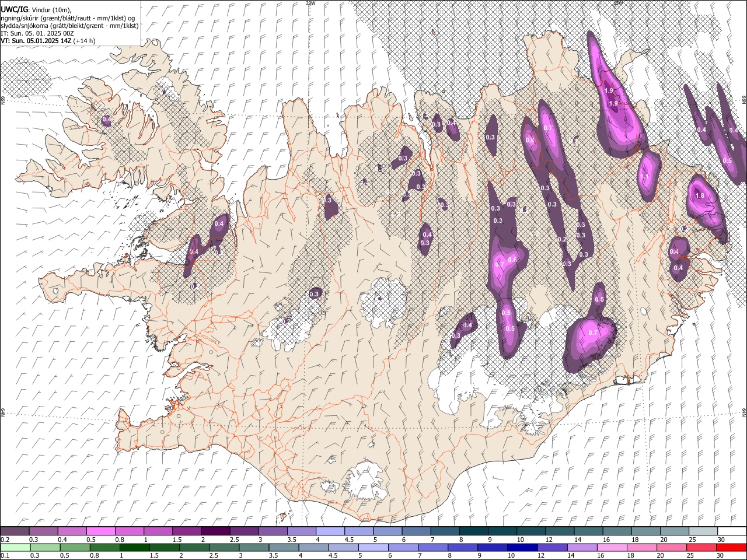Pick the rain-scale swatch labeled 7

(432, 547)
